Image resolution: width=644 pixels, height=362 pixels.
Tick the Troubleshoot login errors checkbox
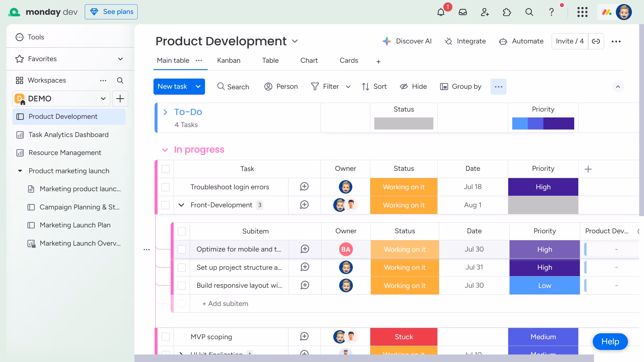[166, 187]
